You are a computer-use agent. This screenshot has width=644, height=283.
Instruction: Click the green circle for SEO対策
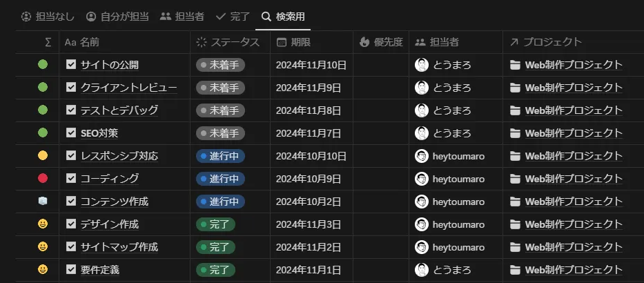coord(43,133)
